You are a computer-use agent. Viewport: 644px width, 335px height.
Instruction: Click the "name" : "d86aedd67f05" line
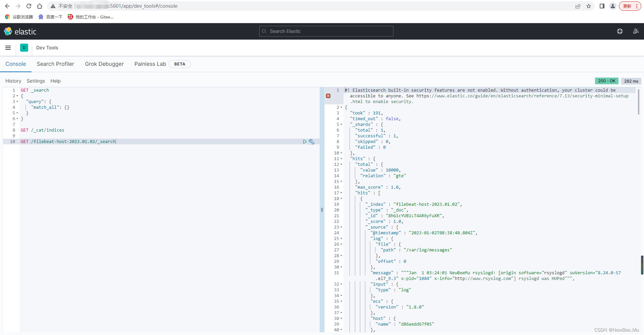pyautogui.click(x=405, y=324)
